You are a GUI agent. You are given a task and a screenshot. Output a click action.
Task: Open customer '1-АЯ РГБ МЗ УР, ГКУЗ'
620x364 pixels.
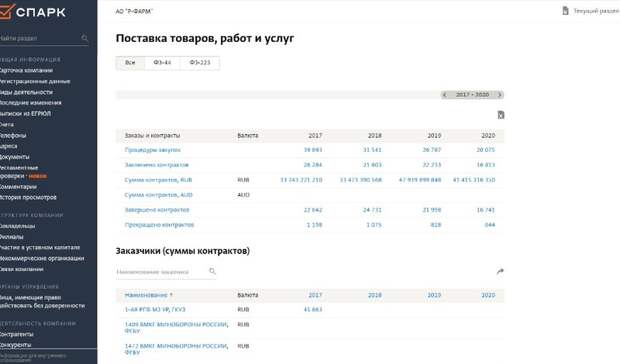pyautogui.click(x=155, y=309)
